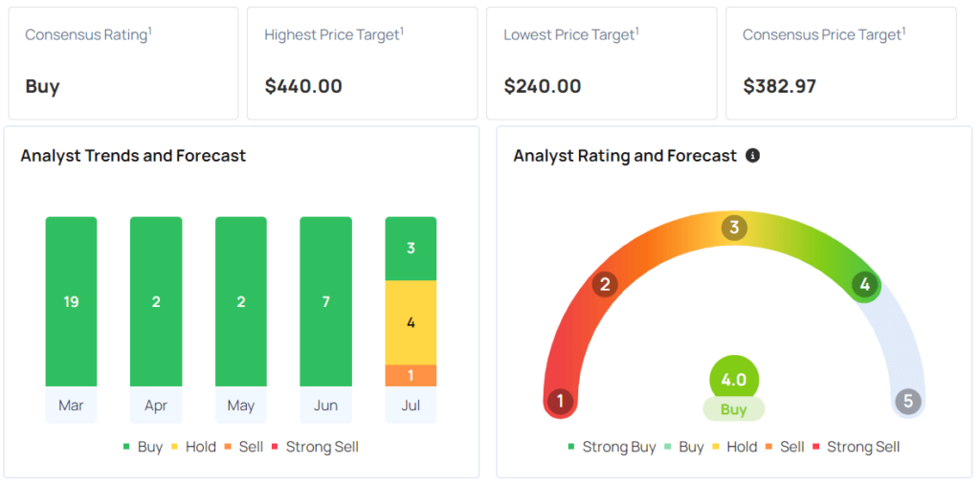Open the Consensus Rating card
Image resolution: width=980 pixels, height=484 pixels.
tap(121, 63)
